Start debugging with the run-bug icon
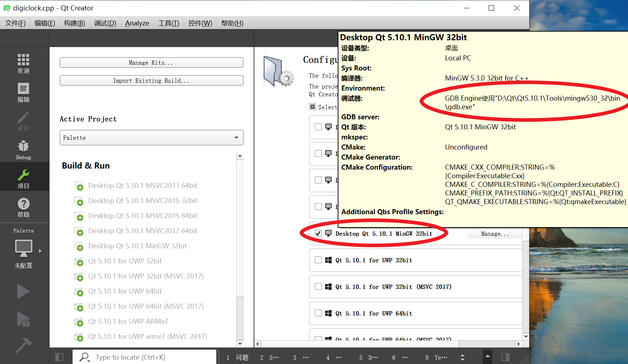Screen dimensions: 628x364 (23, 319)
